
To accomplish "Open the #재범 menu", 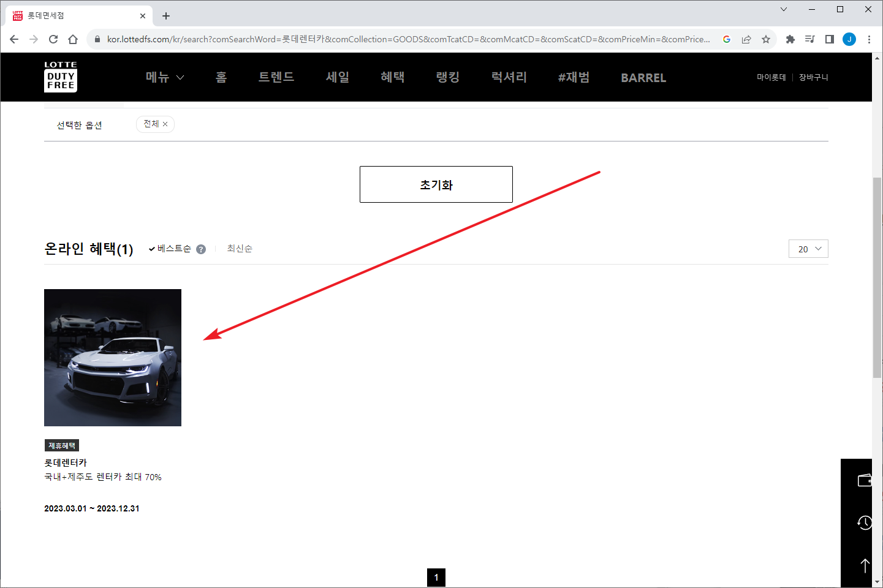I will [574, 77].
